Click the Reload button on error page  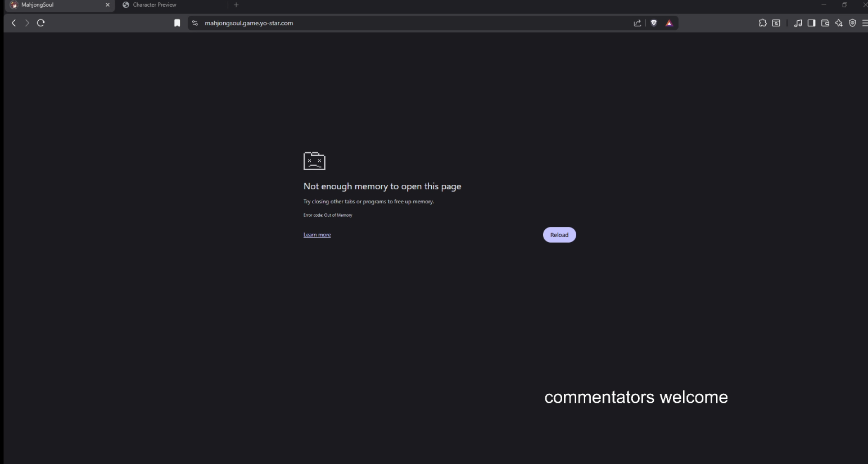click(559, 235)
